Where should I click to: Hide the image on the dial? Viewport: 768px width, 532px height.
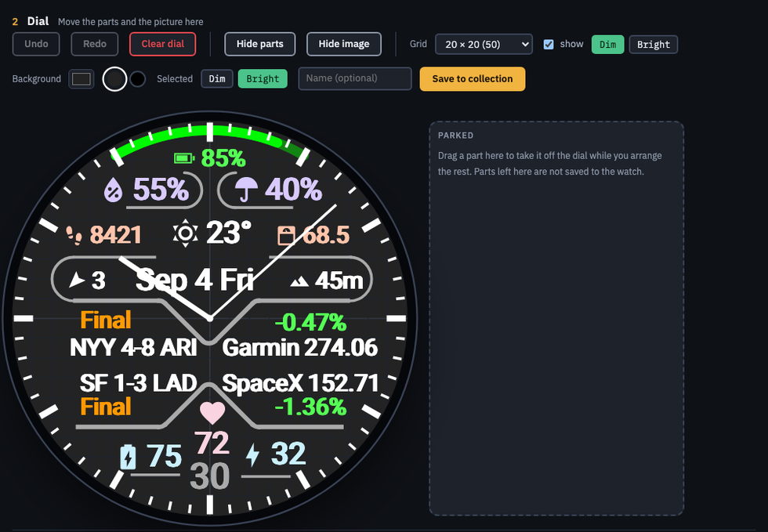coord(344,44)
